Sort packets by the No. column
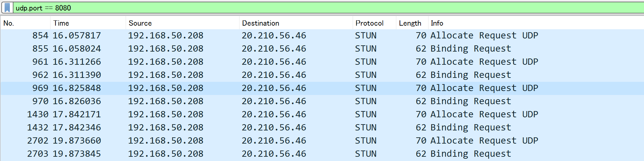The image size is (644, 161). click(x=25, y=23)
